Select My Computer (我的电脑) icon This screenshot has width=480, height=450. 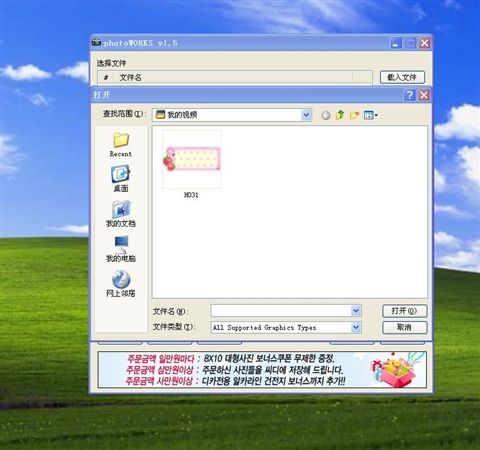pos(121,249)
